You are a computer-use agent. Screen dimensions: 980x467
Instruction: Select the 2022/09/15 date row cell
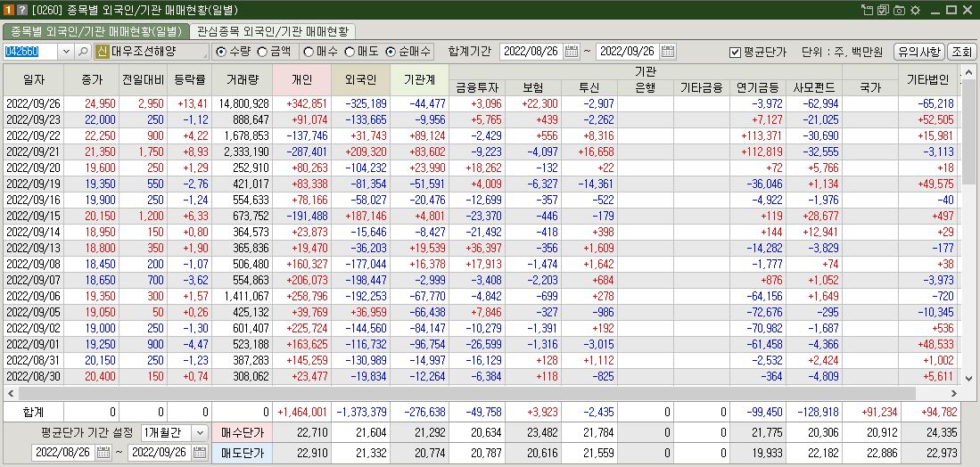pos(33,217)
